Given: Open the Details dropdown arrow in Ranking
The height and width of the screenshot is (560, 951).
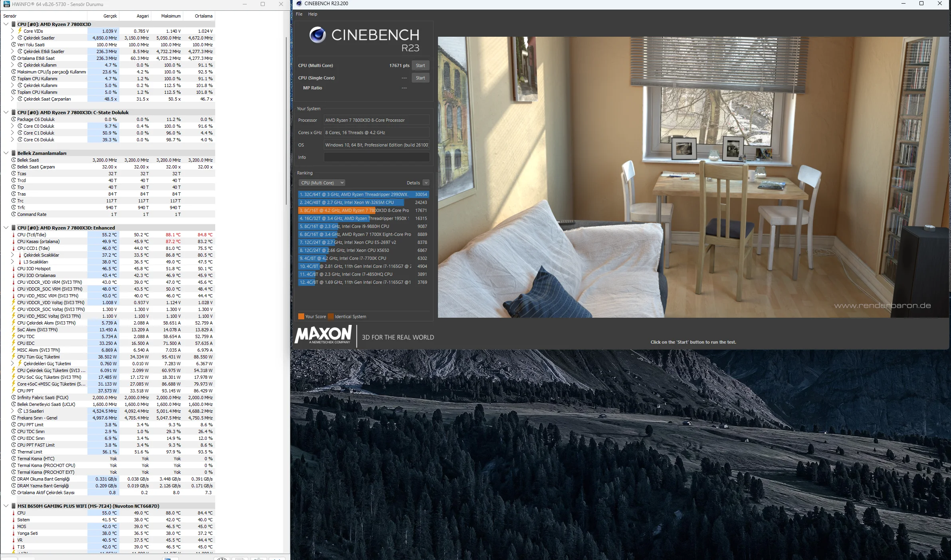Looking at the screenshot, I should click(x=426, y=183).
